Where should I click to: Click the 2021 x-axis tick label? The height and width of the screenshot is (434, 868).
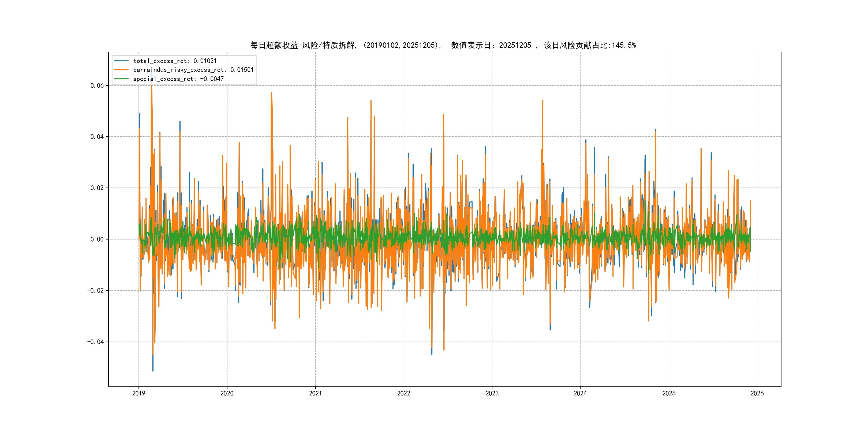(315, 393)
